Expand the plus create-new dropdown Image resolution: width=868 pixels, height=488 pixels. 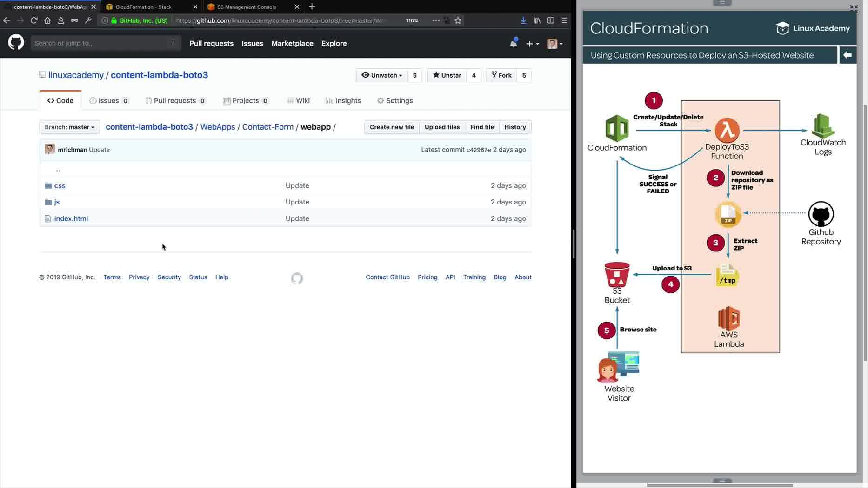coord(532,43)
